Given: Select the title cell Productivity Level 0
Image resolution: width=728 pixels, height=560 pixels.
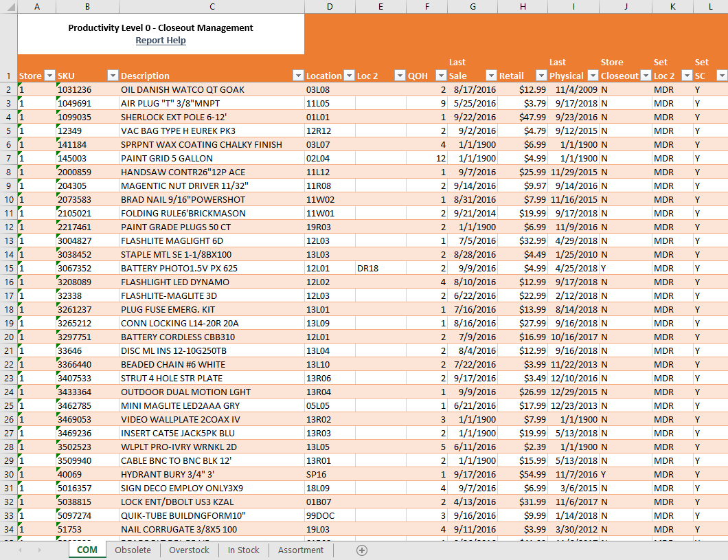Looking at the screenshot, I should (161, 28).
